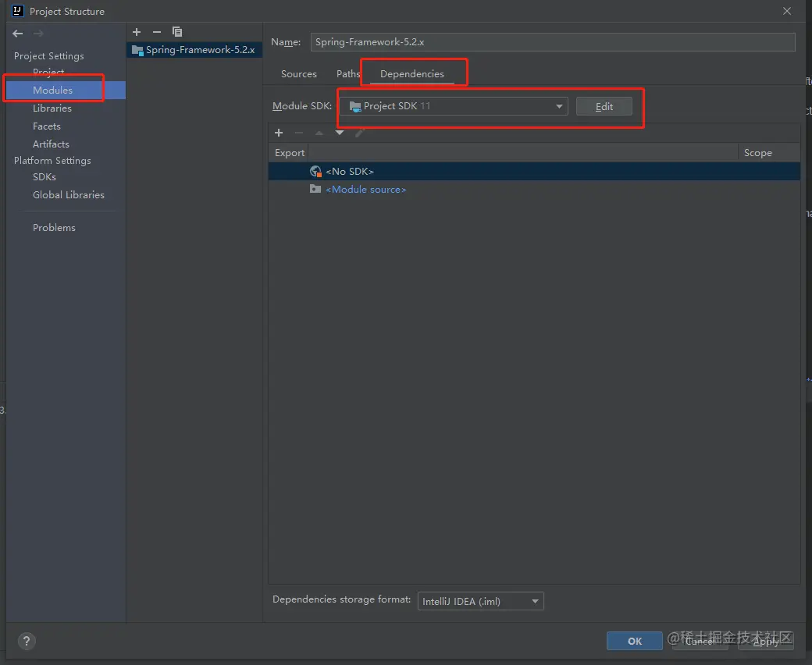Open SDKs under Platform Settings
This screenshot has width=812, height=665.
tap(44, 177)
